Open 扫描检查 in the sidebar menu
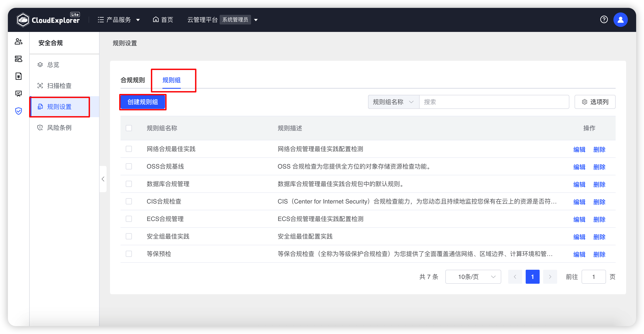The height and width of the screenshot is (334, 644). pos(64,86)
